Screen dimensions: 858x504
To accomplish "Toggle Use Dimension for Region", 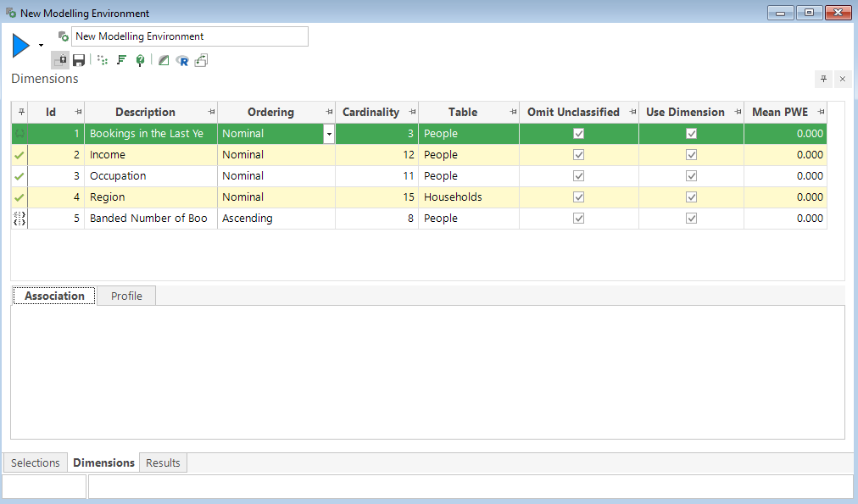I will tap(692, 197).
